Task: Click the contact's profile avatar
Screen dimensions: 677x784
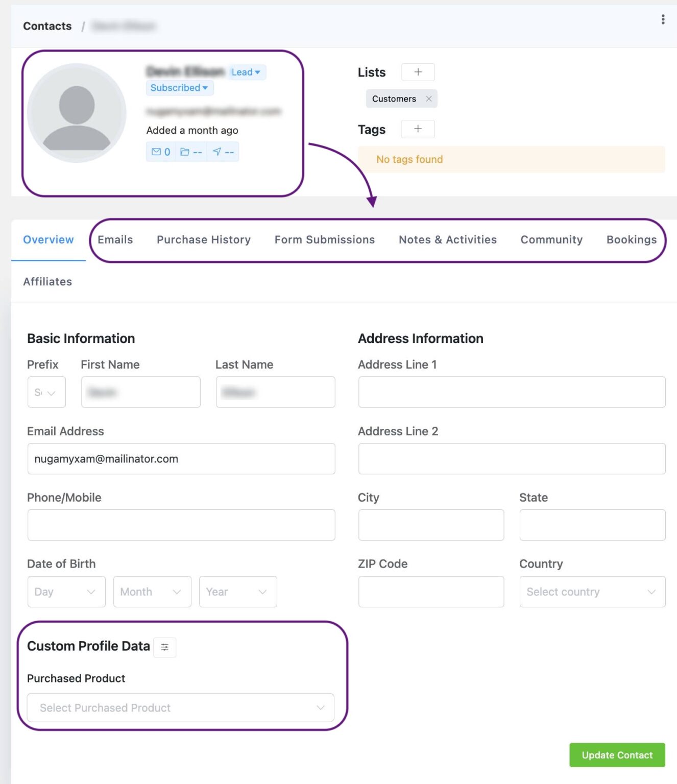Action: (x=76, y=113)
